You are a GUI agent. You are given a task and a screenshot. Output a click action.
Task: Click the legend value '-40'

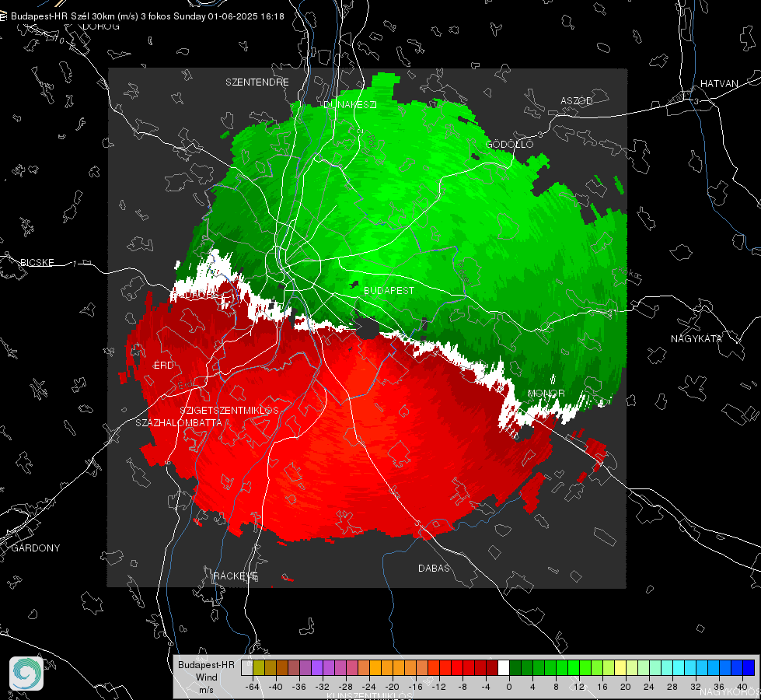tap(276, 687)
